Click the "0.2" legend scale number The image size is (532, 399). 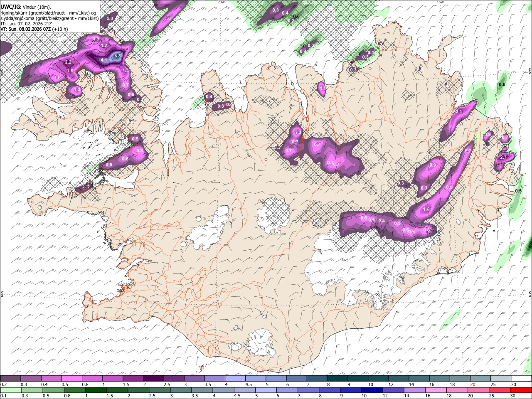tap(3, 384)
